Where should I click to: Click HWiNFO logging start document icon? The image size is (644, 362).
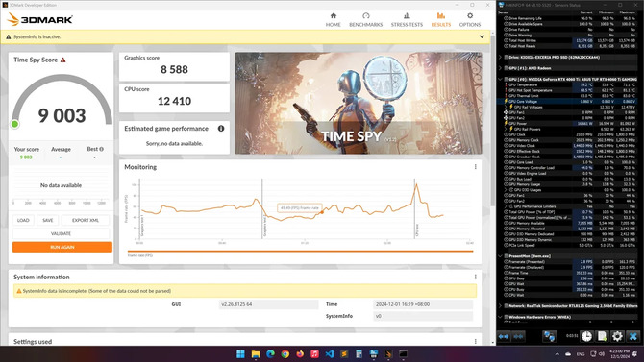pos(602,336)
